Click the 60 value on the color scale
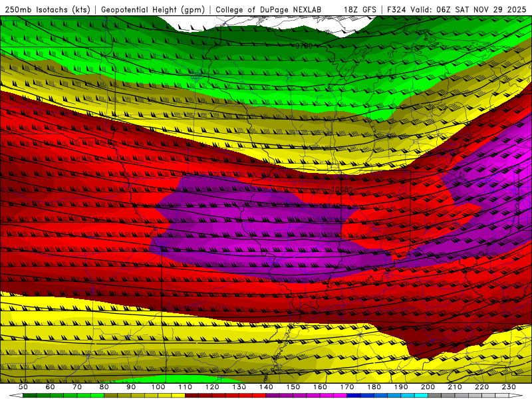532x399 pixels. [51, 387]
